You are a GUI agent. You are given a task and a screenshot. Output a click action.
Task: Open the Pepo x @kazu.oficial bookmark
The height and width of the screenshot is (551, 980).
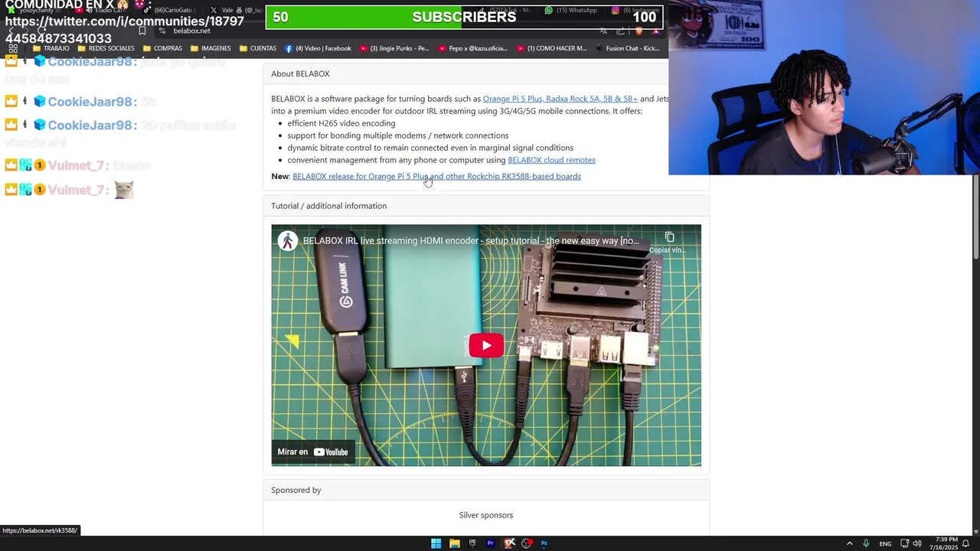pyautogui.click(x=473, y=48)
